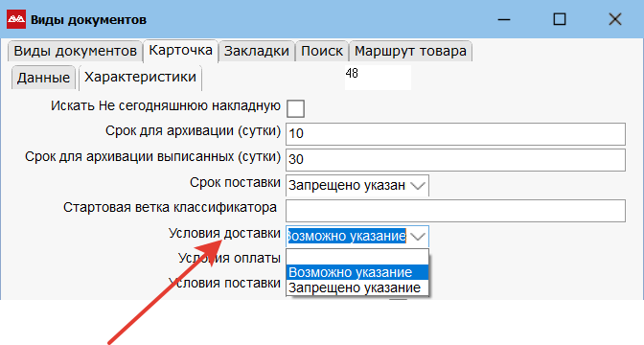
Task: Click the Стартовая ветка классификатора field
Action: (455, 211)
